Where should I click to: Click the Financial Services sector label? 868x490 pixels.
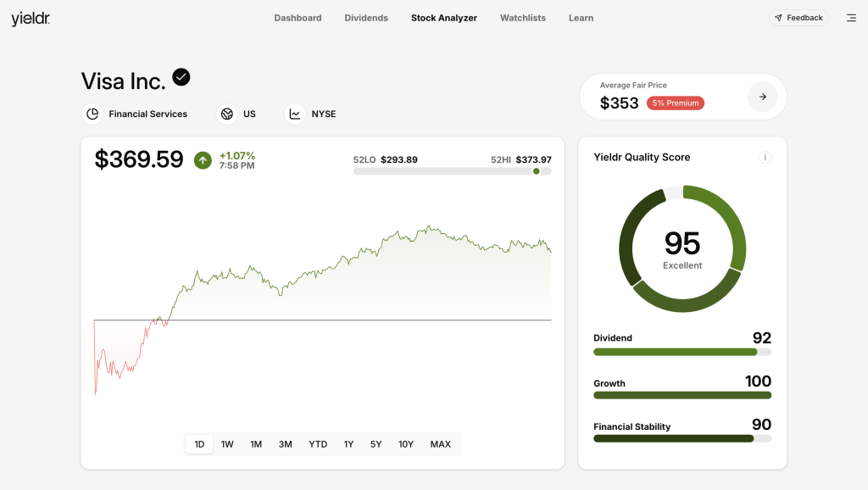(147, 114)
